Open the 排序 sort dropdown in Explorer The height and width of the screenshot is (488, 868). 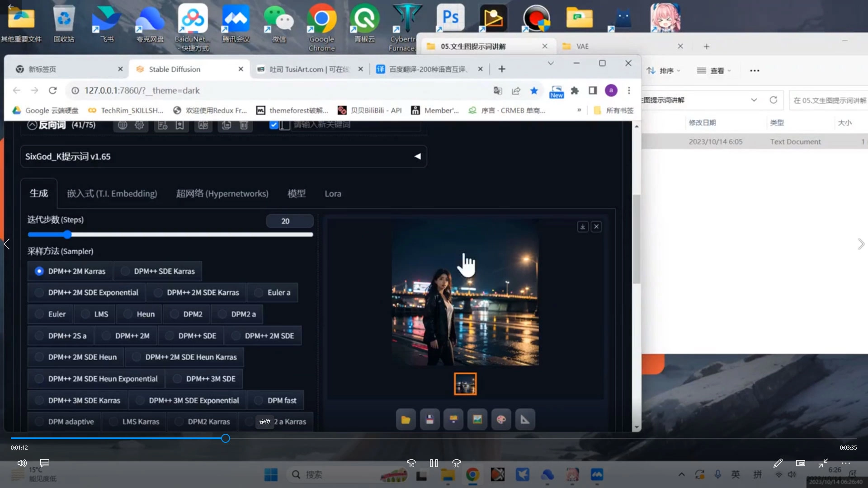[x=663, y=70]
